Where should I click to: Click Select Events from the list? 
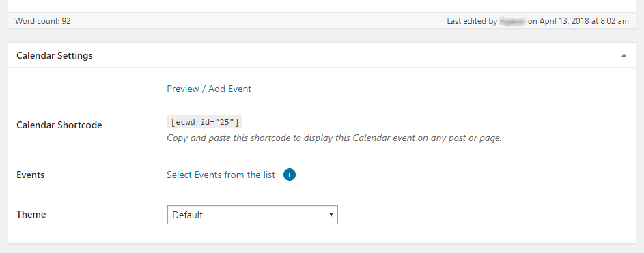[x=221, y=175]
